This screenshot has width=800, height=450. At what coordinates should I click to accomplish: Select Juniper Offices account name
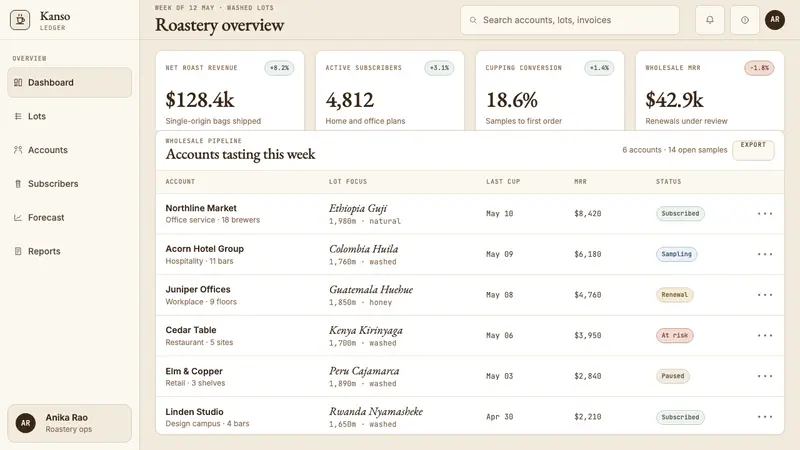coord(198,289)
